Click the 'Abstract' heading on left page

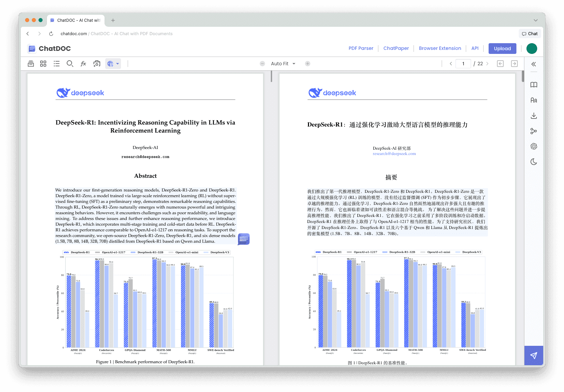145,176
